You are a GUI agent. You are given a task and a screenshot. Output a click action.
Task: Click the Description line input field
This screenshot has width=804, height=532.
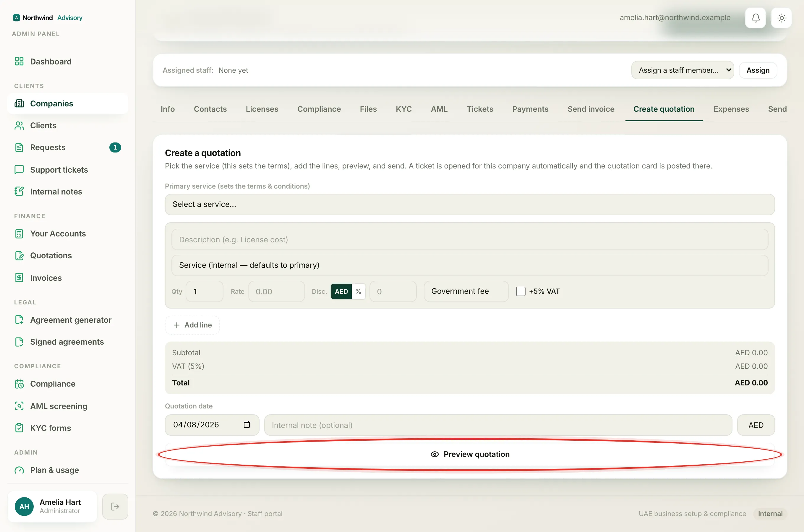click(470, 239)
